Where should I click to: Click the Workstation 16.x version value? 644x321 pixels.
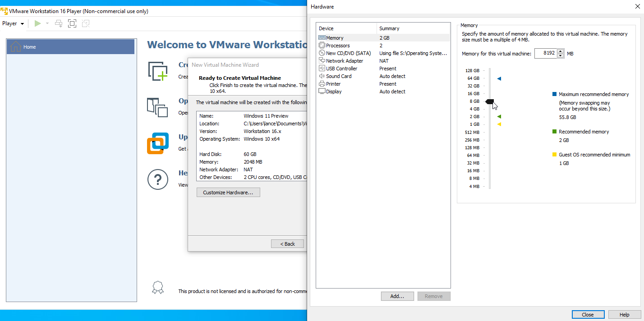[262, 131]
